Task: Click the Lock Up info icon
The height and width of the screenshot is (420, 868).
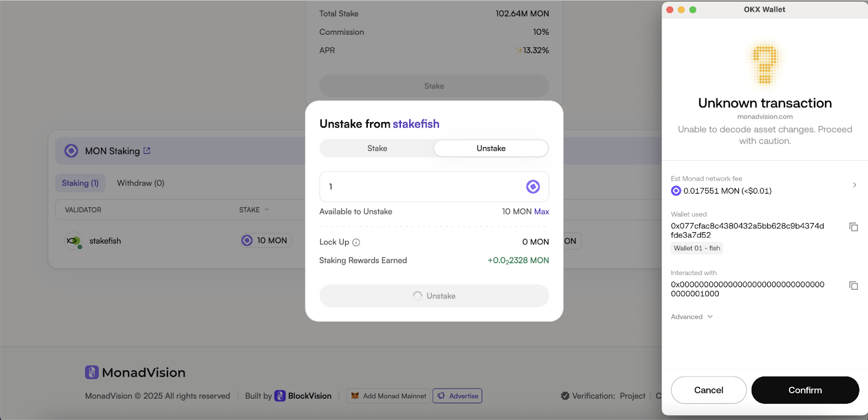Action: click(356, 243)
